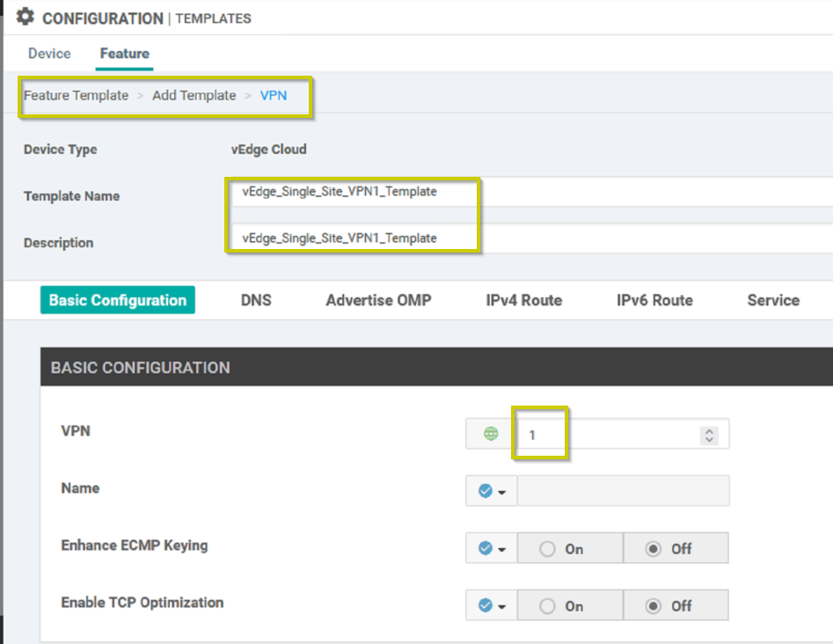Click the Device Type label
The width and height of the screenshot is (833, 644).
coord(60,150)
